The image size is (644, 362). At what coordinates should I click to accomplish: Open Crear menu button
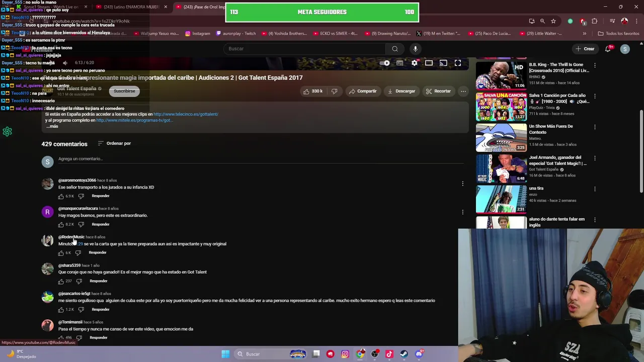click(x=585, y=49)
